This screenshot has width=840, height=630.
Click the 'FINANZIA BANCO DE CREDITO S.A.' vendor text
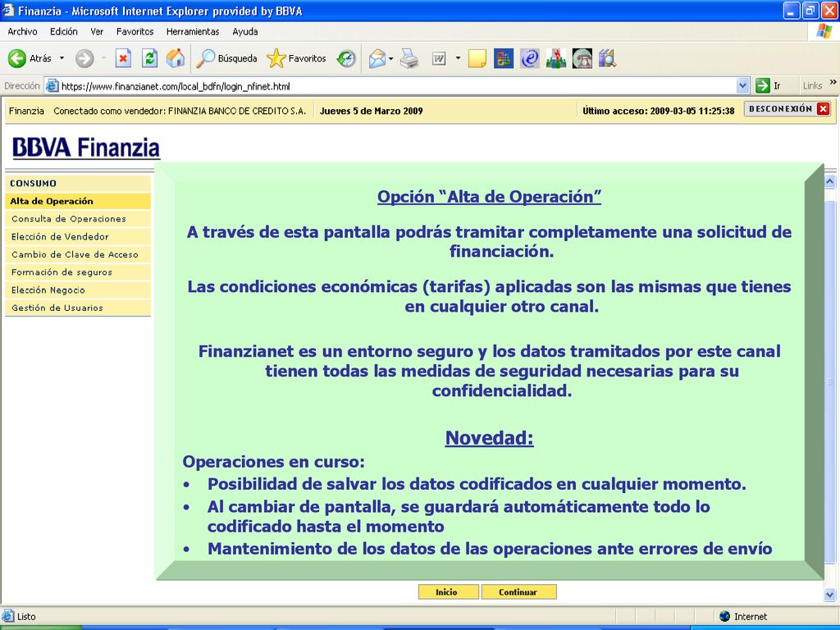coord(237,111)
